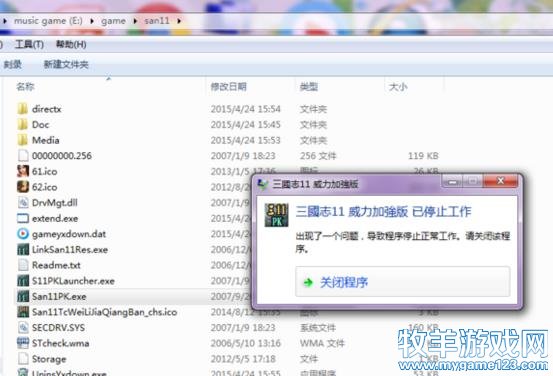Click the 系统文件 type cell
Viewport: 553px width, 376px height.
(318, 328)
